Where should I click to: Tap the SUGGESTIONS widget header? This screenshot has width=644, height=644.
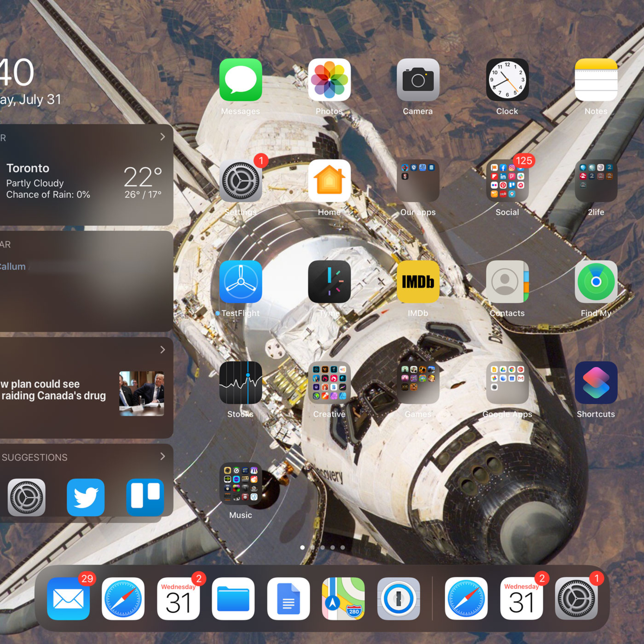pyautogui.click(x=35, y=457)
